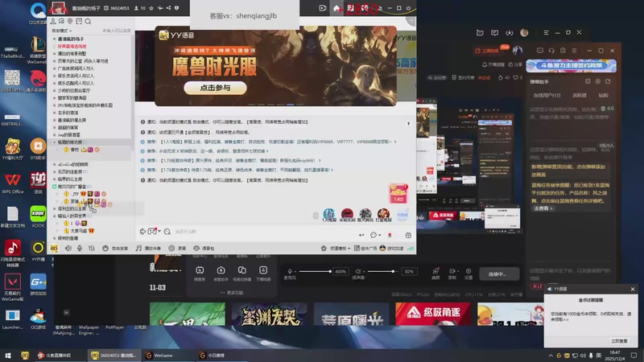
Task: Open the 设置 settings icon in Douyu bar
Action: 469,274
